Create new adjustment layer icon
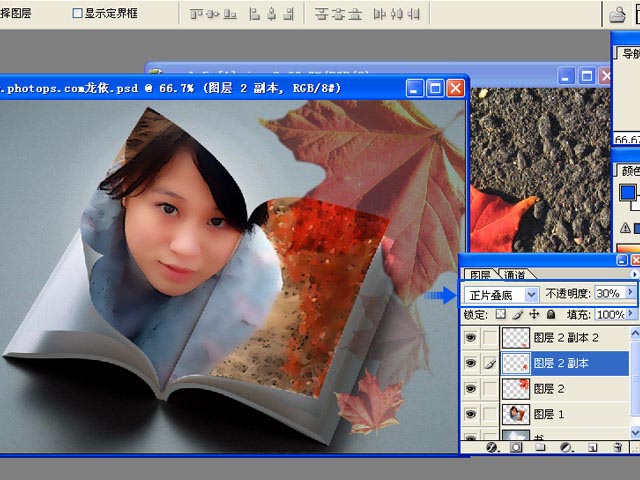640x480 pixels. click(x=566, y=448)
